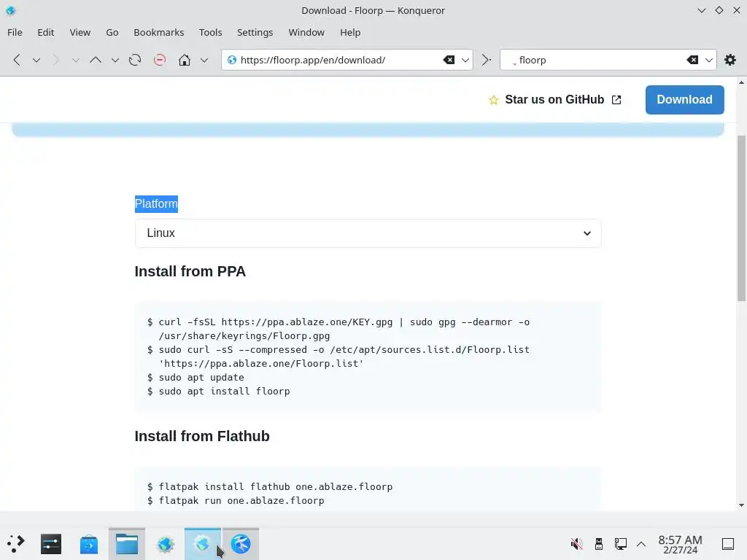The image size is (747, 560).
Task: Click the Go arrow next to the address bar
Action: [486, 60]
